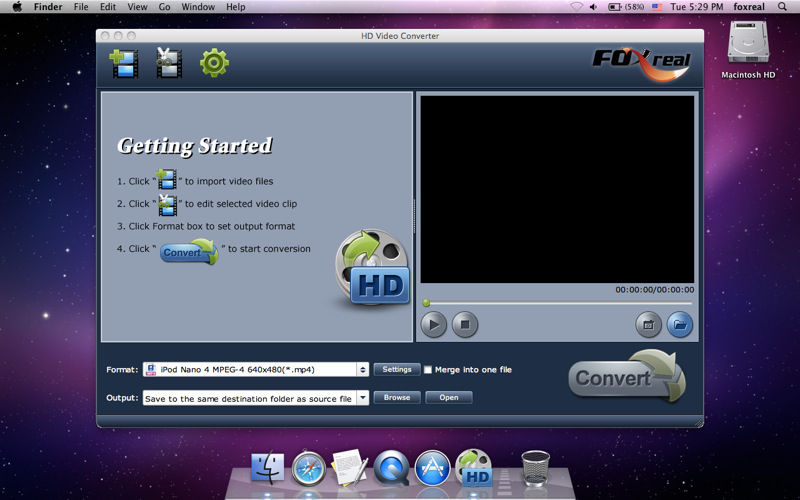Click the snapshot camera icon
Image resolution: width=800 pixels, height=500 pixels.
pos(648,324)
